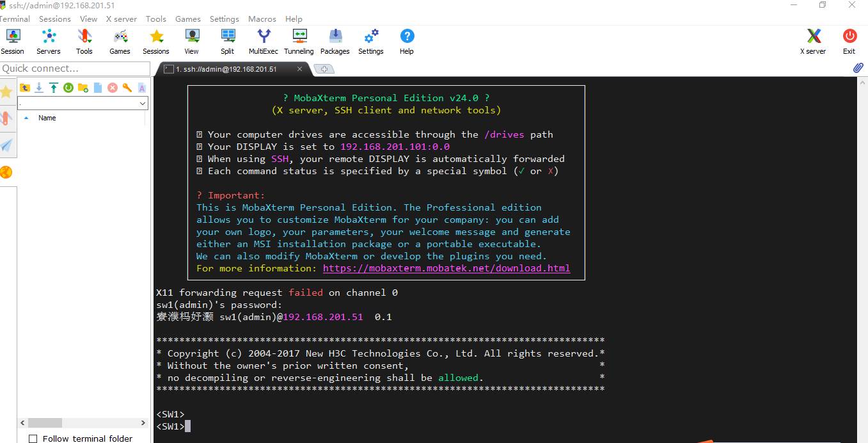Toggle the X server icon
Viewport: 868px width, 443px height.
tap(814, 42)
